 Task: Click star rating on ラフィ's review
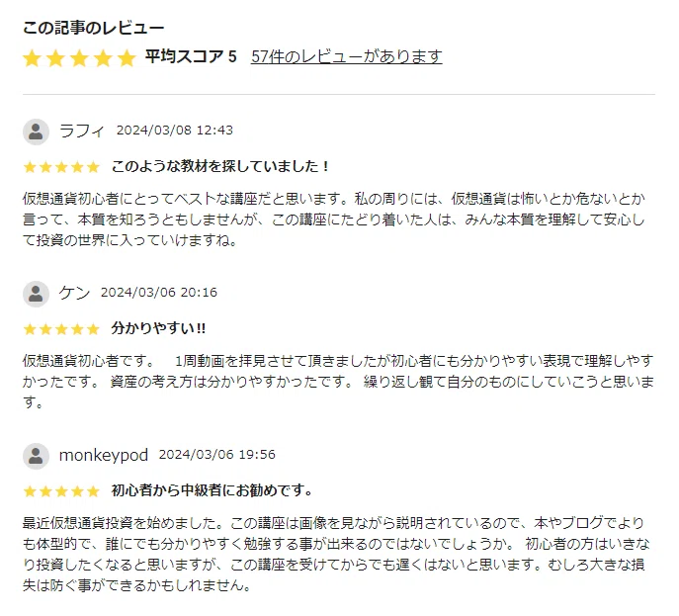click(61, 166)
